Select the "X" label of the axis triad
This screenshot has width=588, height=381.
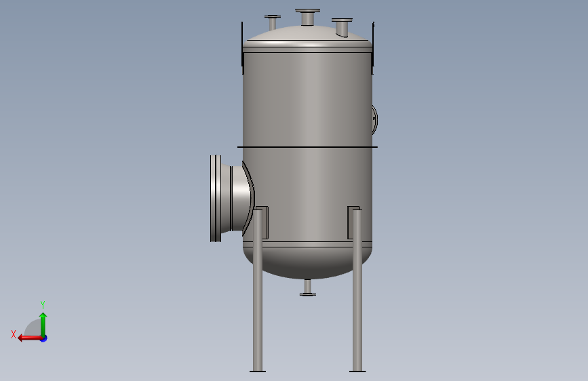(14, 334)
